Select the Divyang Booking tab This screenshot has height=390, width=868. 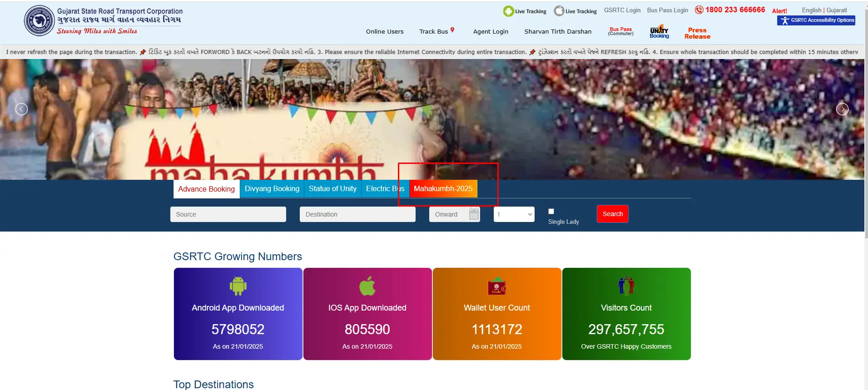click(x=272, y=189)
